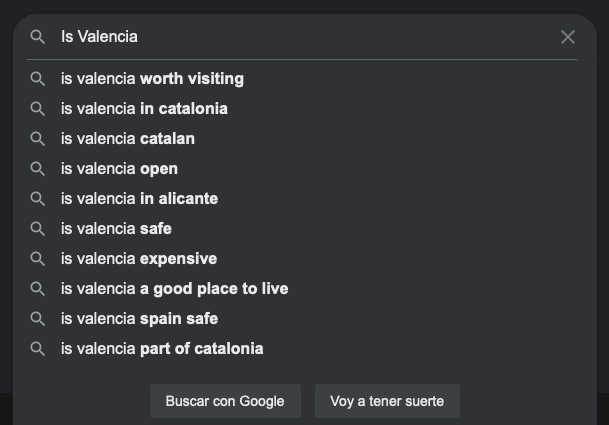This screenshot has width=609, height=425.
Task: Click the clear search X icon
Action: pyautogui.click(x=568, y=37)
